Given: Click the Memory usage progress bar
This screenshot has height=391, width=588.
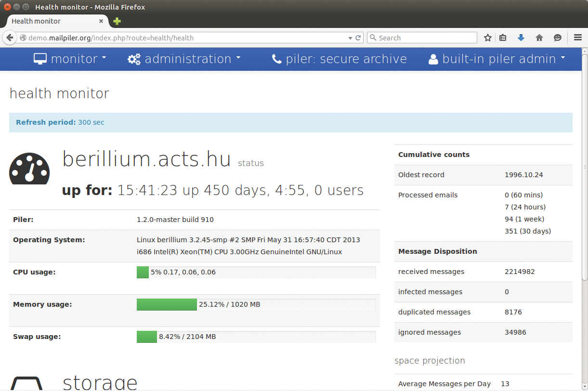Looking at the screenshot, I should [256, 304].
